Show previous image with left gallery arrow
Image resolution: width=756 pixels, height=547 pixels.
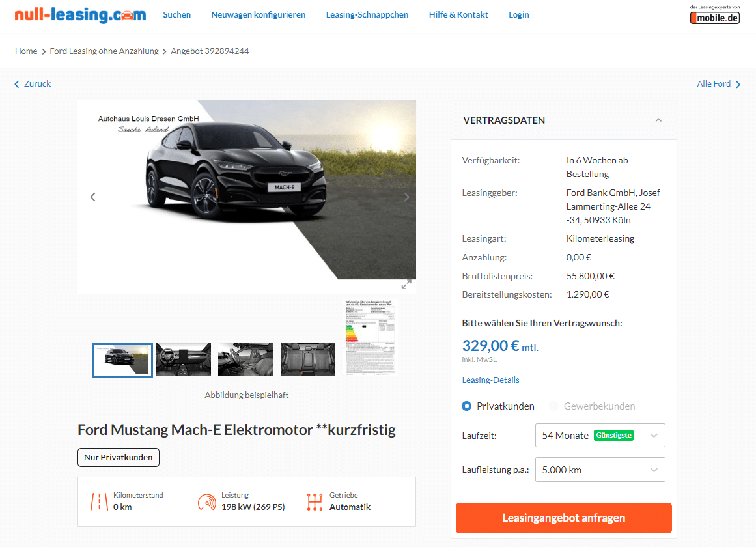92,197
